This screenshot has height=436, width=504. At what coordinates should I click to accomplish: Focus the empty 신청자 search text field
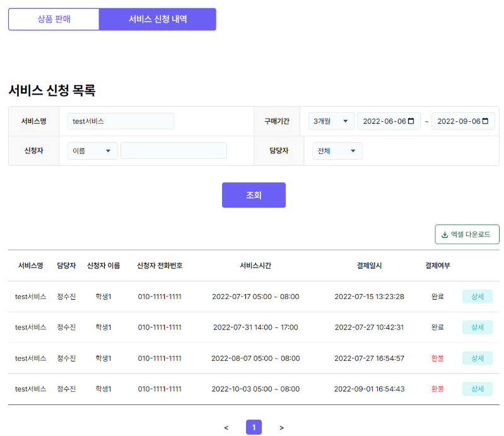tap(173, 151)
